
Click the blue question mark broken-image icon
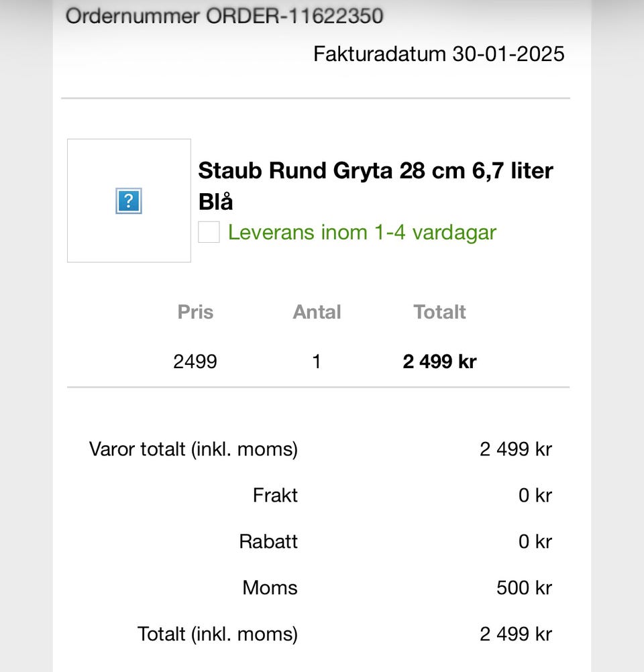click(x=128, y=201)
